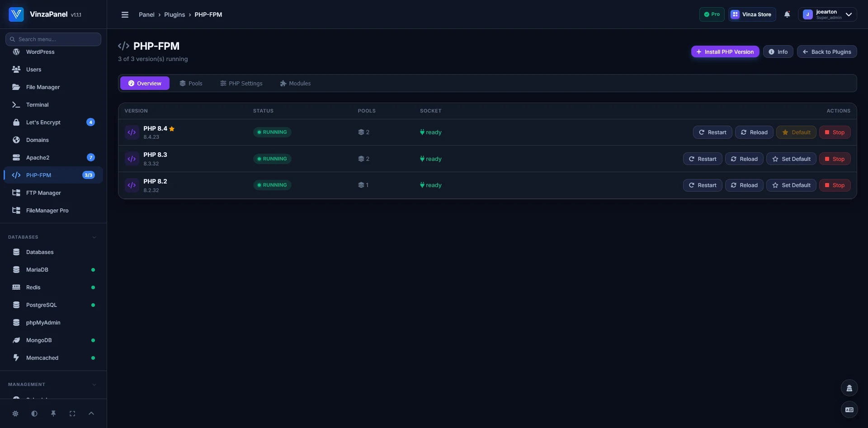The width and height of the screenshot is (868, 428).
Task: Toggle fullscreen mode icon in sidebar footer
Action: [72, 414]
